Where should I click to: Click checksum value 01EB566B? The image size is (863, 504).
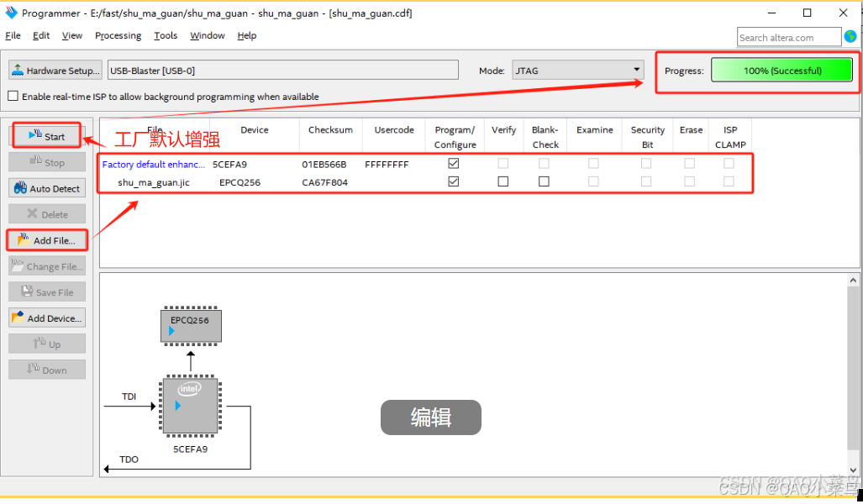pyautogui.click(x=324, y=164)
